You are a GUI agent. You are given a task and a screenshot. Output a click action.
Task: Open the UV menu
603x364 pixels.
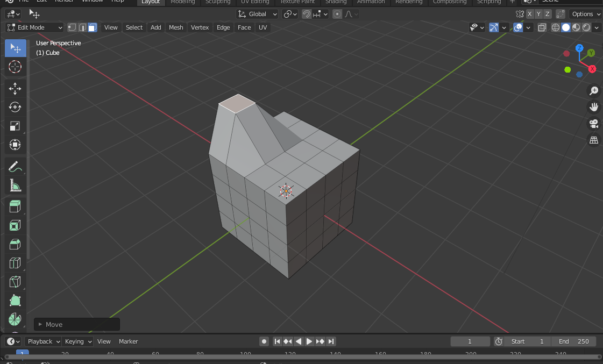[263, 27]
